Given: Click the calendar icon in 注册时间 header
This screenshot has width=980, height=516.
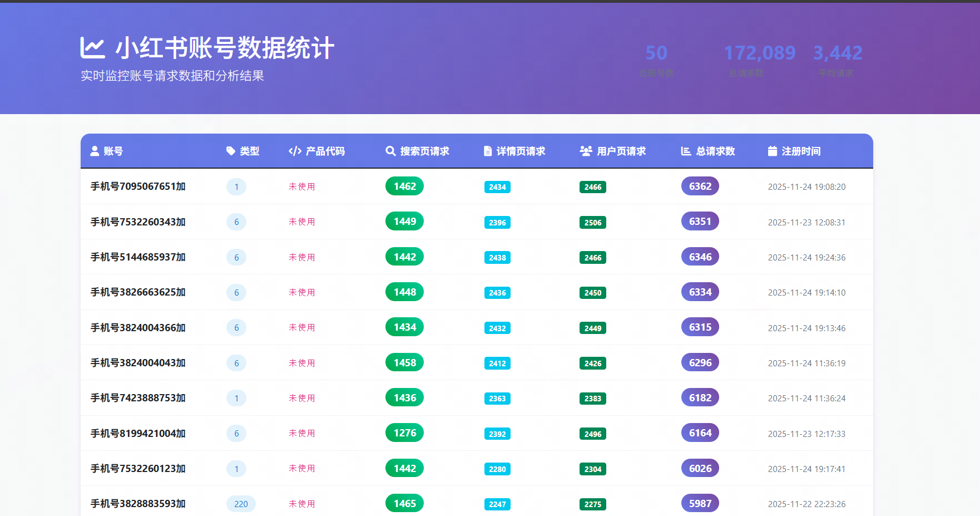Looking at the screenshot, I should (773, 151).
